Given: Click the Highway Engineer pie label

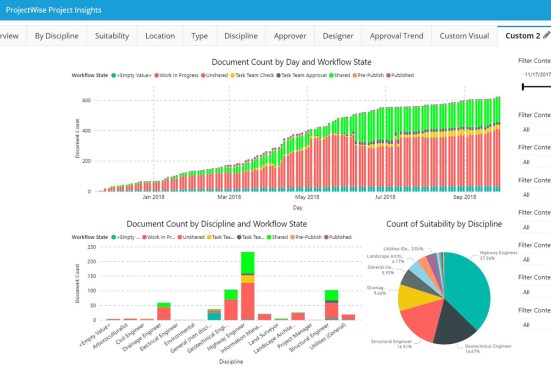Looking at the screenshot, I should click(498, 255).
